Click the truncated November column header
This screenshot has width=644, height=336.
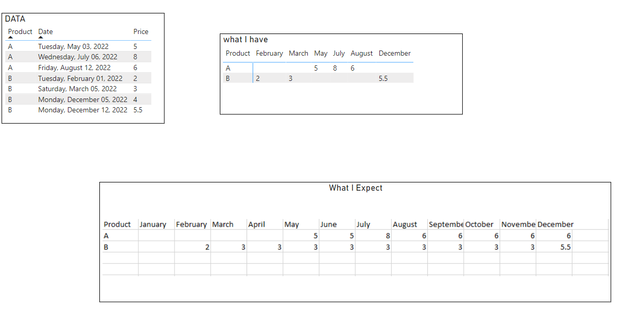[x=518, y=224]
